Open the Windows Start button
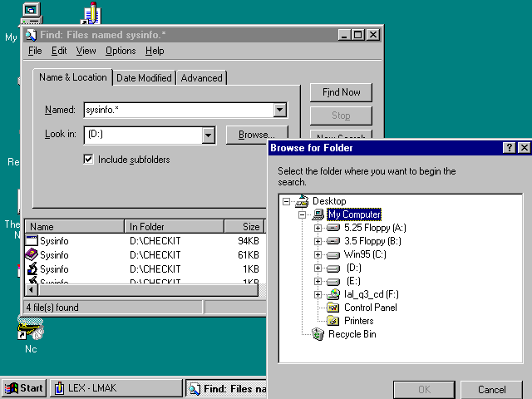This screenshot has height=399, width=532. pos(23,388)
